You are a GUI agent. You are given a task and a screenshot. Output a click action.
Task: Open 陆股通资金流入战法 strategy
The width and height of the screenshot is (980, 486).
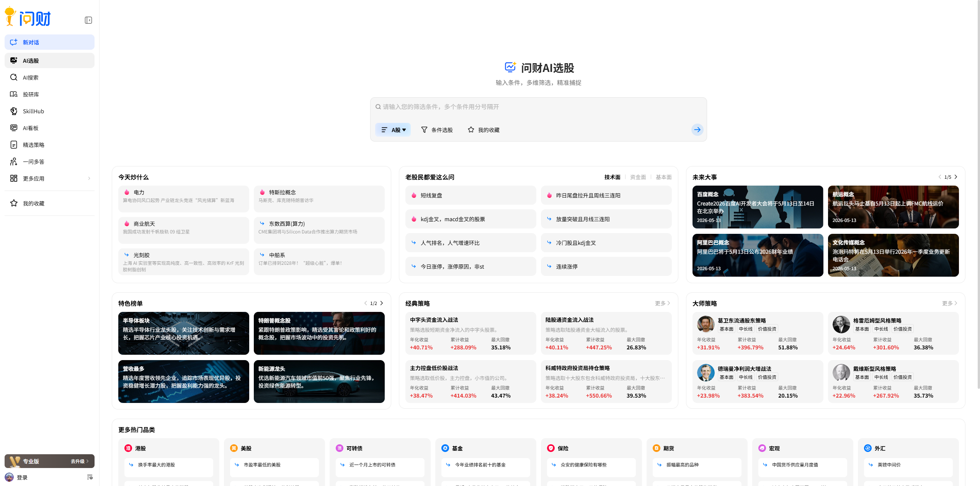pyautogui.click(x=606, y=333)
